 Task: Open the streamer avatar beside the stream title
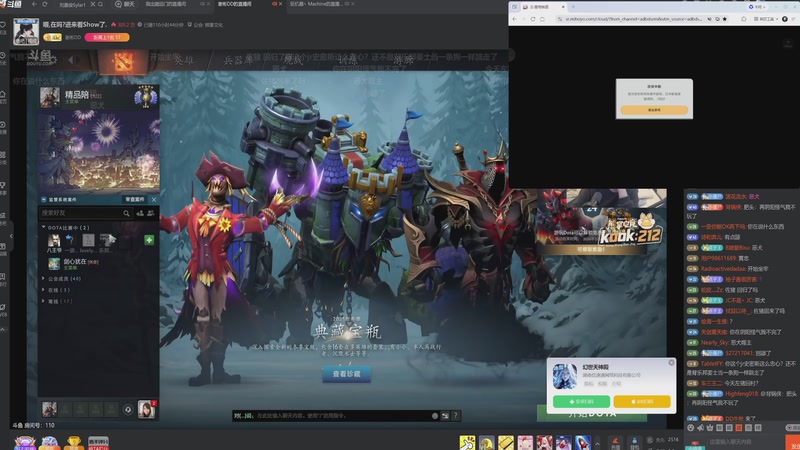[26, 32]
